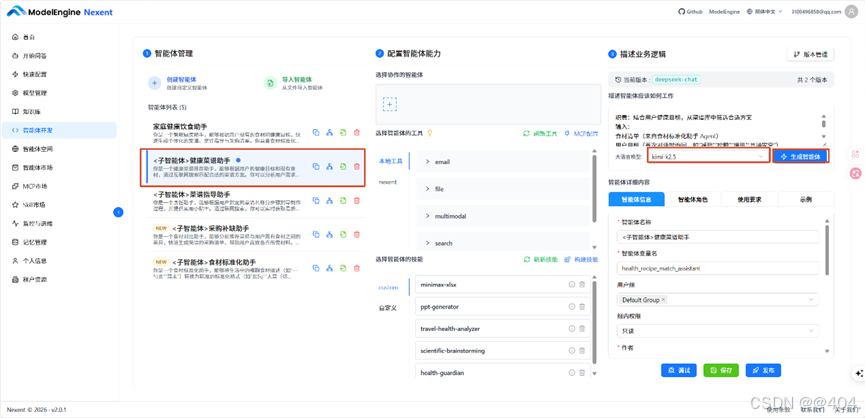This screenshot has width=865, height=418.
Task: Click the 构建技能 link
Action: pos(581,259)
